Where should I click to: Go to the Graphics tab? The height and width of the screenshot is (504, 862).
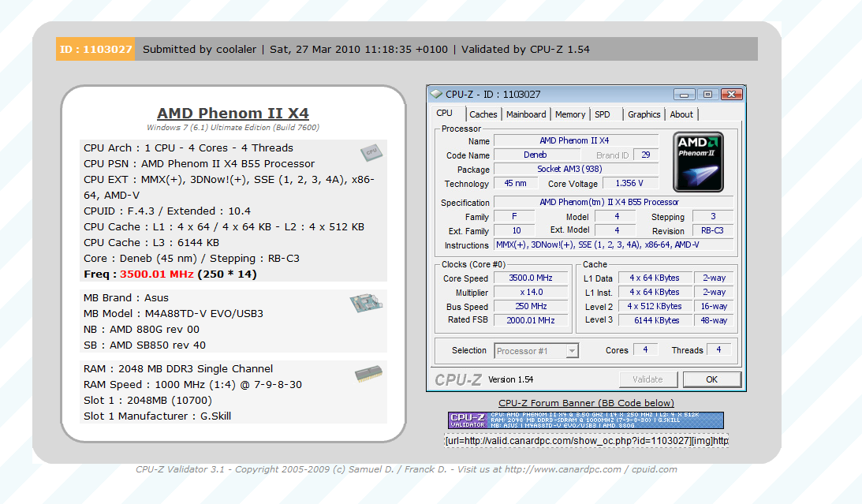[x=644, y=114]
